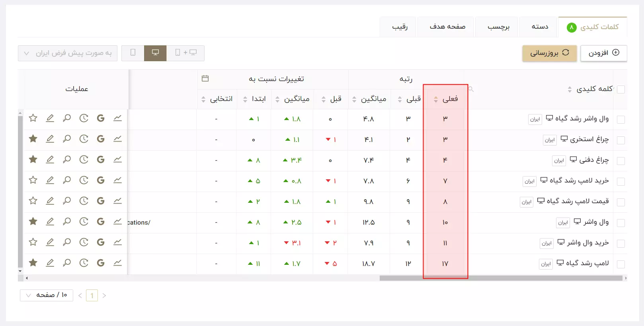Sort by میانگین change column
This screenshot has height=326, width=644.
(277, 99)
